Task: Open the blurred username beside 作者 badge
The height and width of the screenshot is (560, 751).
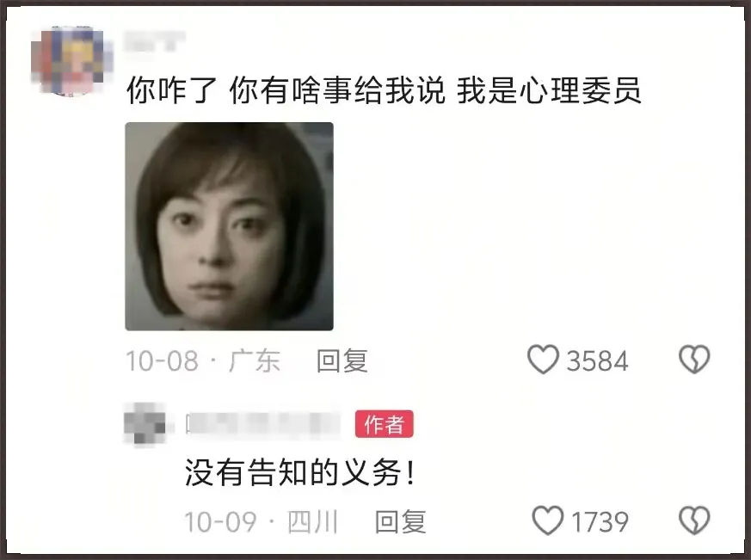Action: pyautogui.click(x=263, y=424)
